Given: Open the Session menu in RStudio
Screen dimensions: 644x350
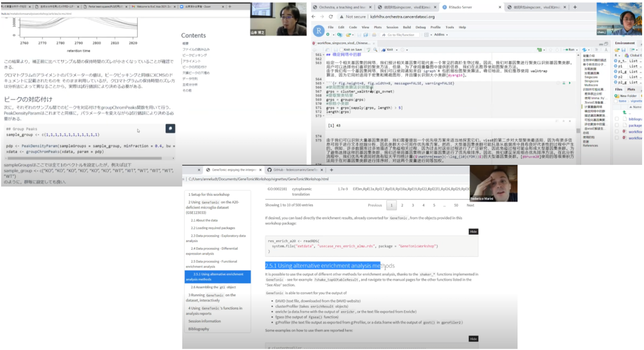Looking at the screenshot, I should (x=392, y=27).
